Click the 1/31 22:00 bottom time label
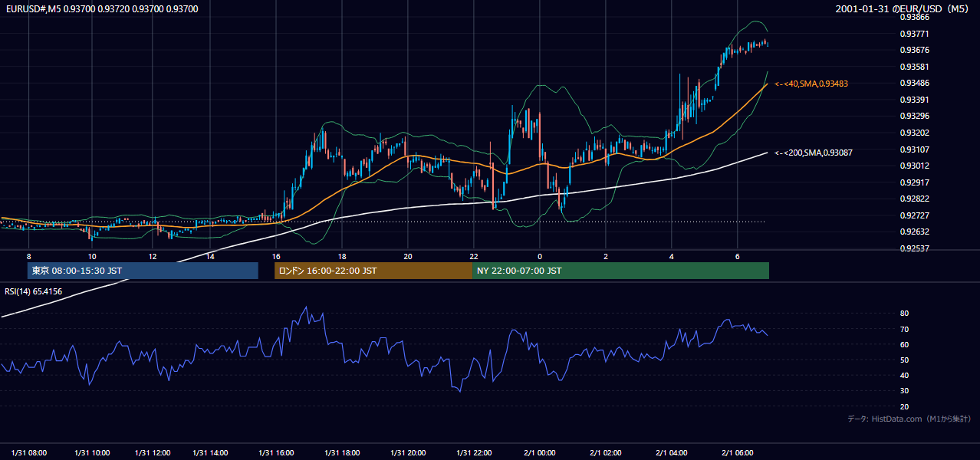Screen dimensions: 980x460 475,452
